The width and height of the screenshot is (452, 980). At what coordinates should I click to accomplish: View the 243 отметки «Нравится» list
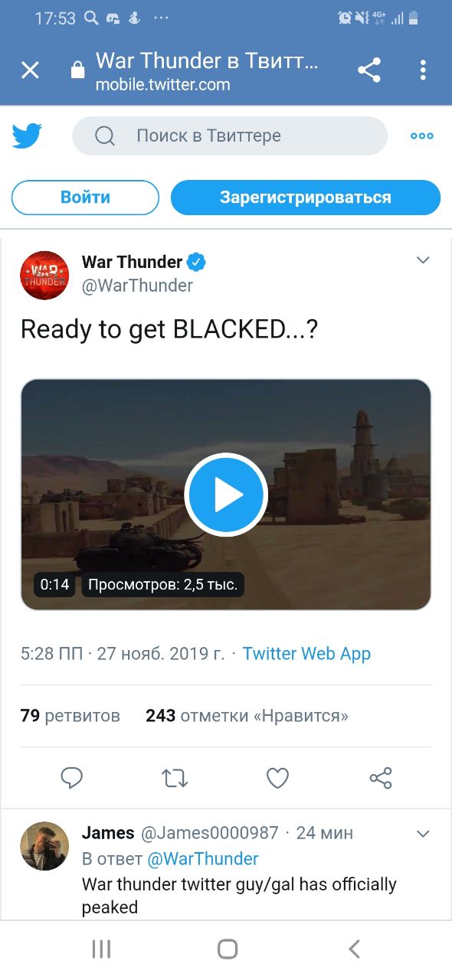point(247,716)
